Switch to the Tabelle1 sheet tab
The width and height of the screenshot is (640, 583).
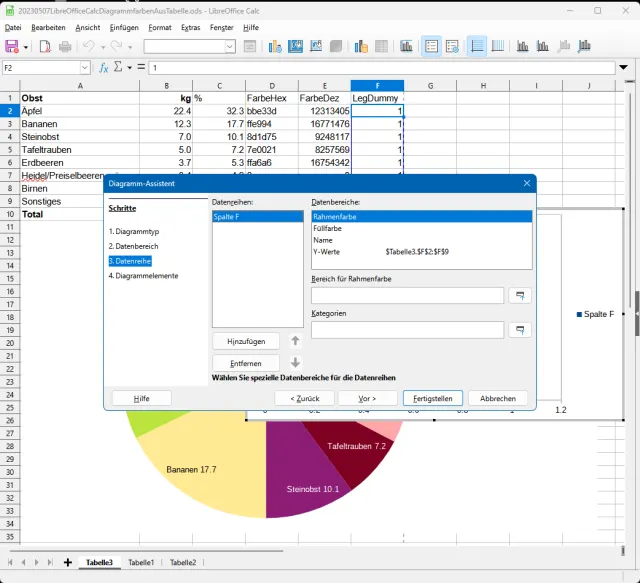click(x=141, y=563)
